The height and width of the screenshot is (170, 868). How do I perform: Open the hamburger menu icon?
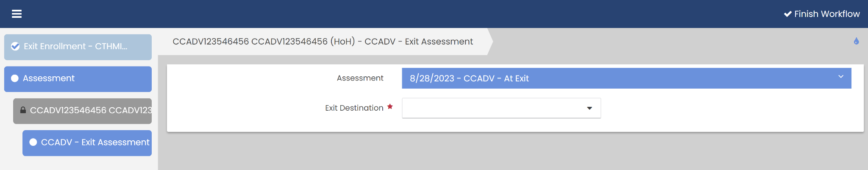click(17, 14)
